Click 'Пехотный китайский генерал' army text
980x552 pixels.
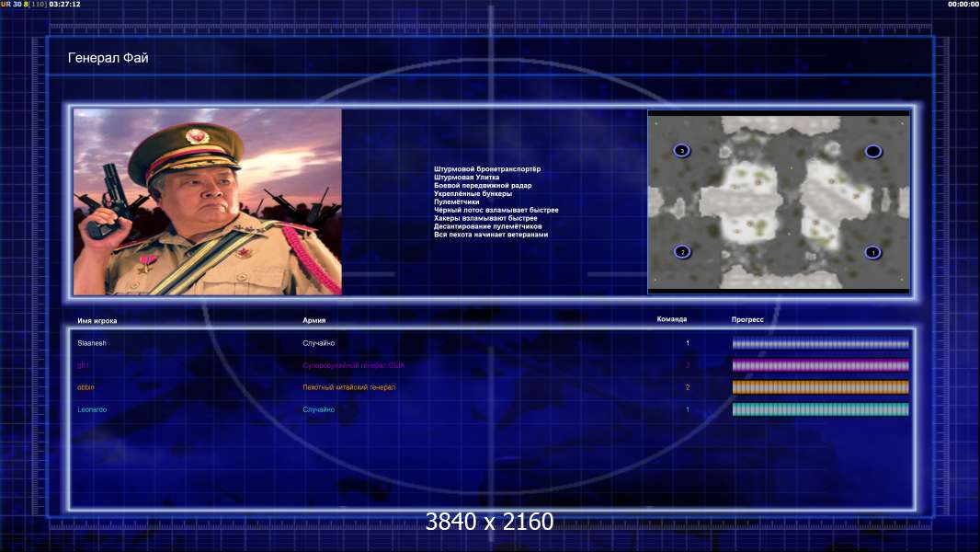pyautogui.click(x=348, y=387)
